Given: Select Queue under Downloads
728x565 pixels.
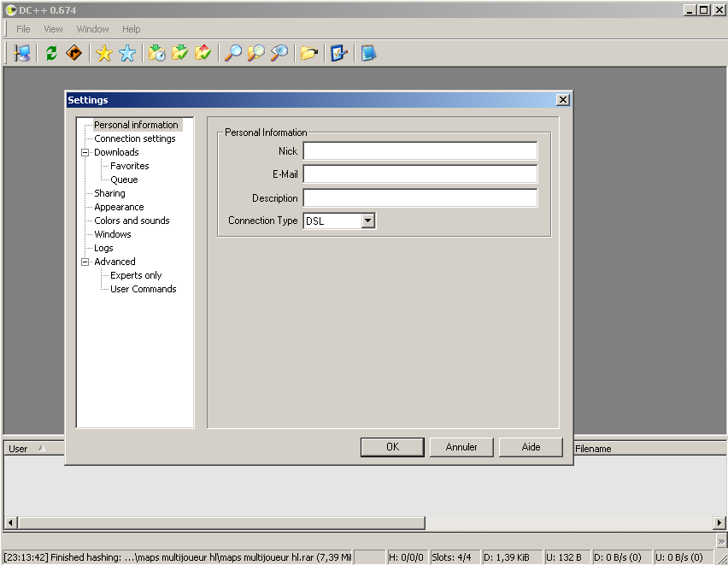Looking at the screenshot, I should tap(124, 180).
